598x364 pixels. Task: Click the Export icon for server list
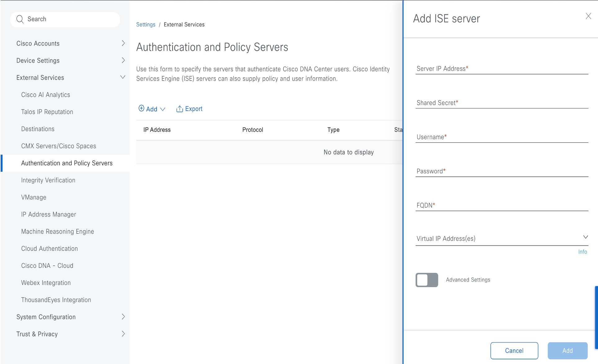[179, 109]
